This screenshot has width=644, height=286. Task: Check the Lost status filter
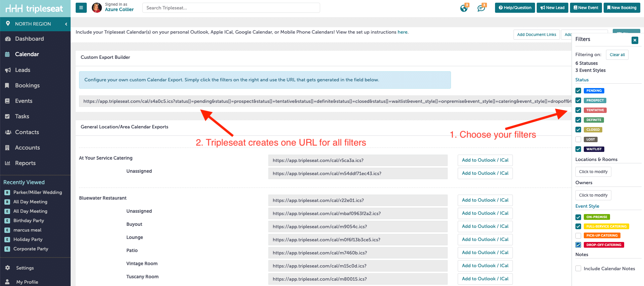click(578, 139)
